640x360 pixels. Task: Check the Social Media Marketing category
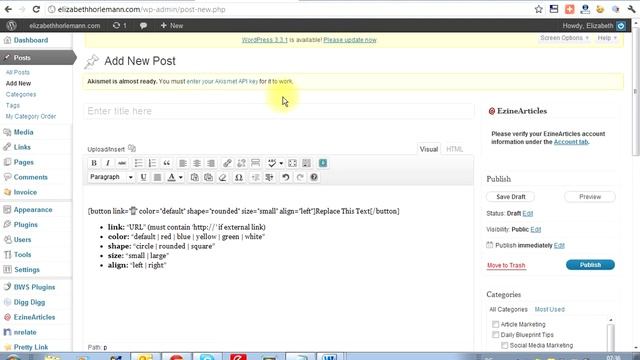[504, 345]
